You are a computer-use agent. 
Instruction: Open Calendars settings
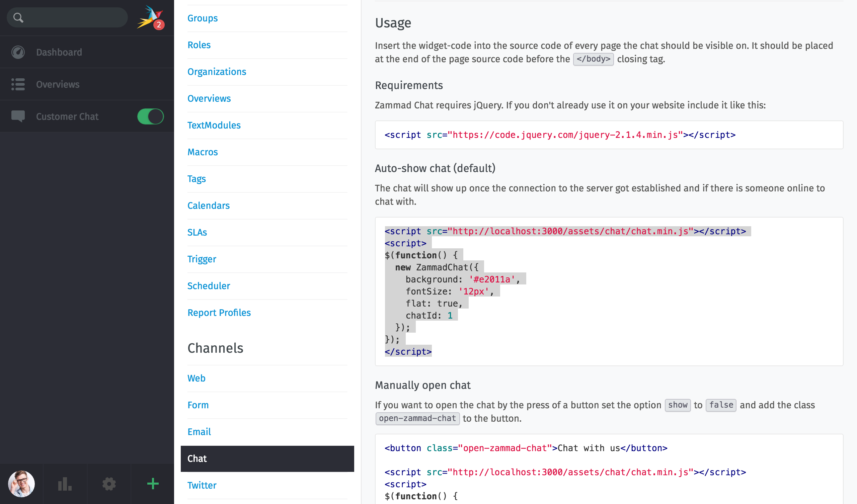(209, 205)
